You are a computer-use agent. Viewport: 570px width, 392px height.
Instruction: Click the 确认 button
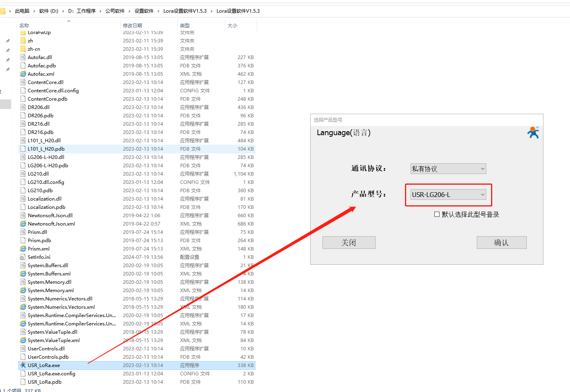click(x=501, y=243)
